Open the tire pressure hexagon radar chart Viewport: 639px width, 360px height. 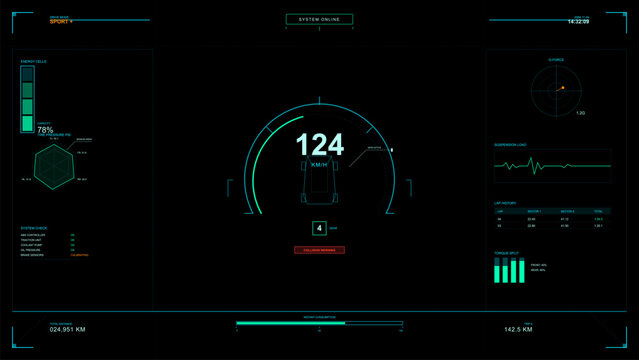(54, 167)
